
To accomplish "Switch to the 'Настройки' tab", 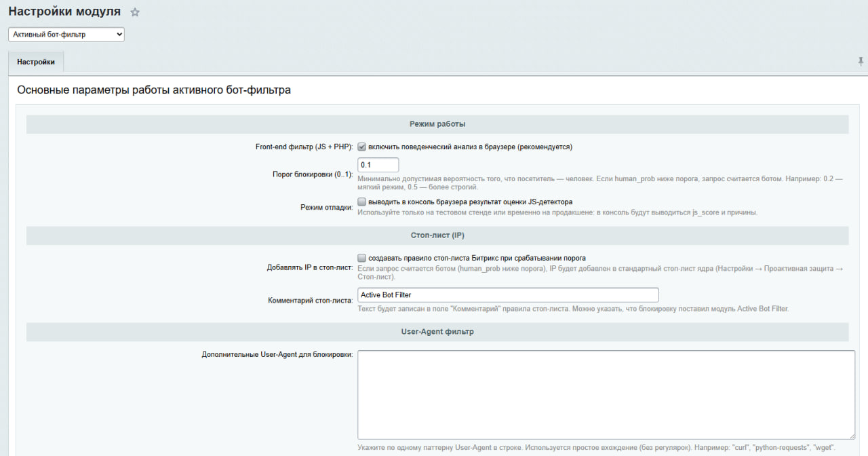I will point(36,62).
